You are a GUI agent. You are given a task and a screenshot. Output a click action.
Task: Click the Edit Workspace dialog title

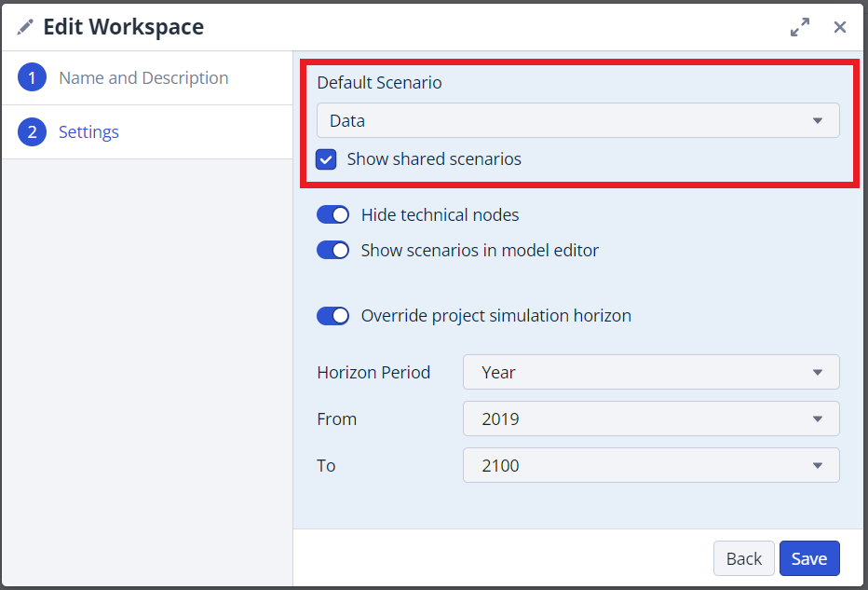click(123, 28)
